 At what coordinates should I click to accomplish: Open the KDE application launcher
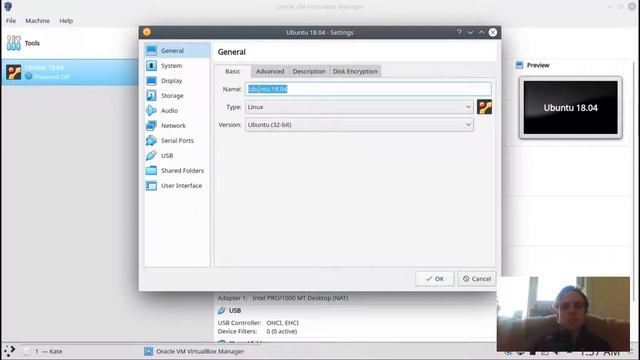coord(9,351)
